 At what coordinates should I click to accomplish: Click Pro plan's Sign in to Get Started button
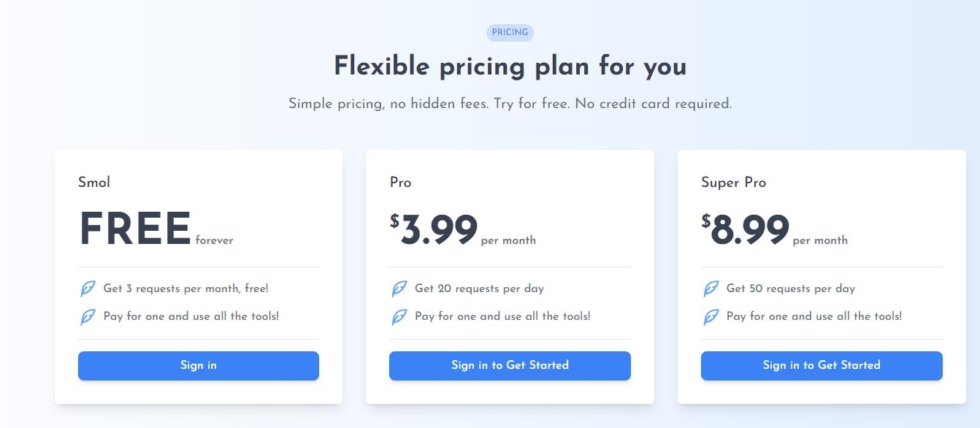click(510, 366)
